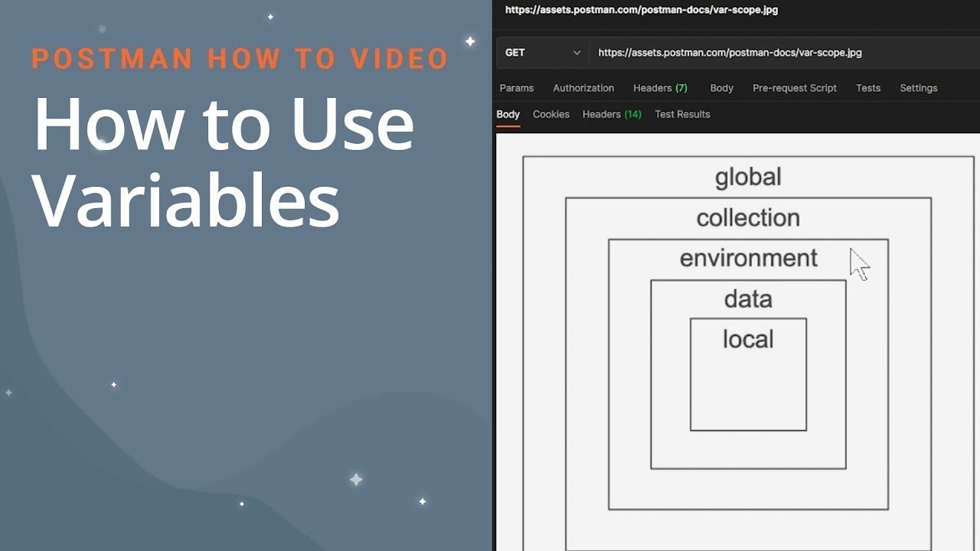Open the Headers (7) request tab
The width and height of the screenshot is (980, 551).
[x=660, y=88]
